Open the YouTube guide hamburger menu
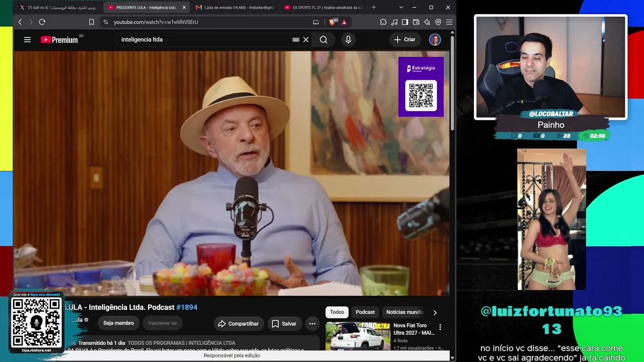Image resolution: width=644 pixels, height=362 pixels. pyautogui.click(x=28, y=40)
